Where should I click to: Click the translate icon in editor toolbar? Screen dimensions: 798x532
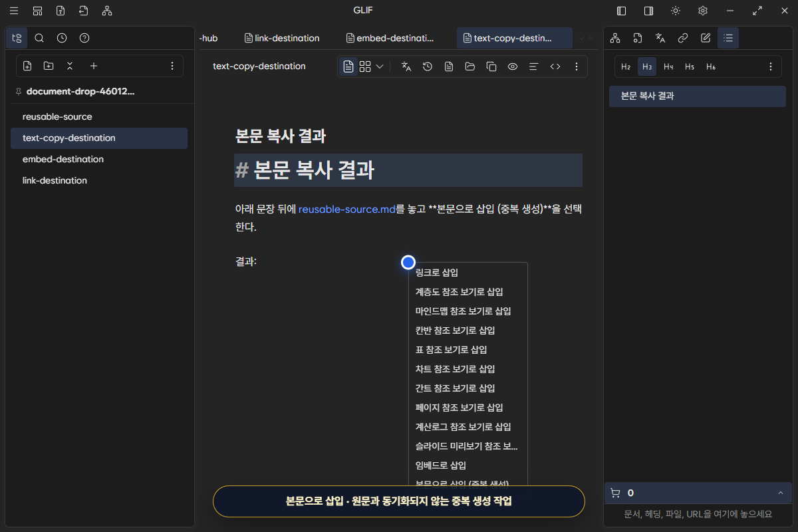[x=406, y=66]
